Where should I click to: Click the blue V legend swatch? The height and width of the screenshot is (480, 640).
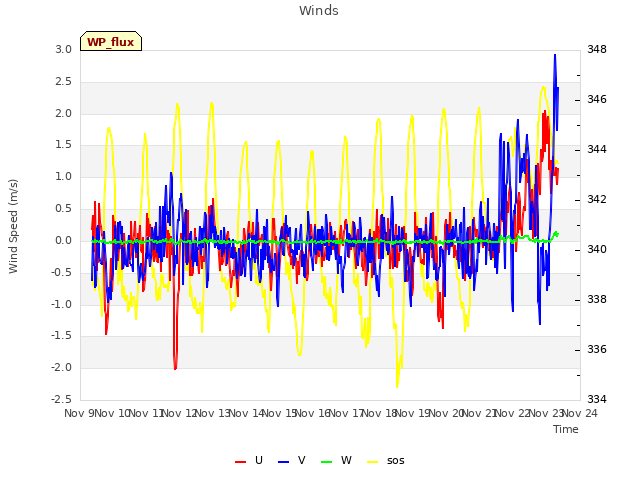283,462
